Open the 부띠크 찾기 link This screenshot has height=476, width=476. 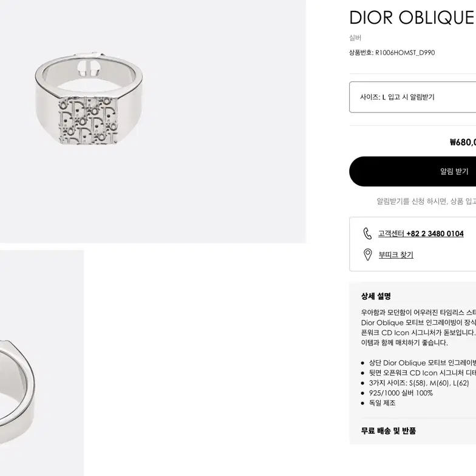(x=396, y=255)
